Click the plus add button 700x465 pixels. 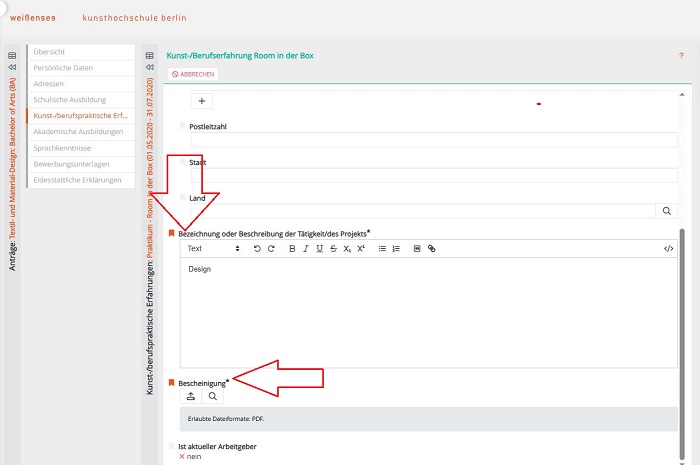pyautogui.click(x=201, y=100)
